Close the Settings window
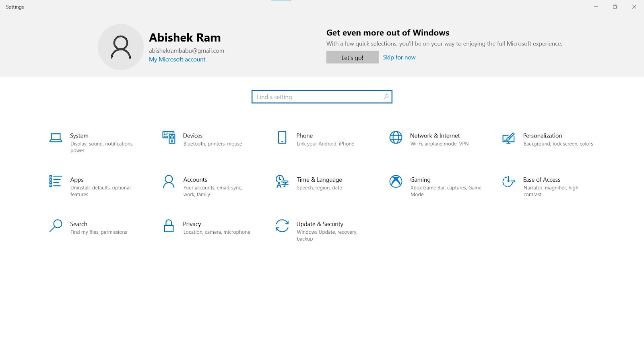644x345 pixels. point(634,7)
